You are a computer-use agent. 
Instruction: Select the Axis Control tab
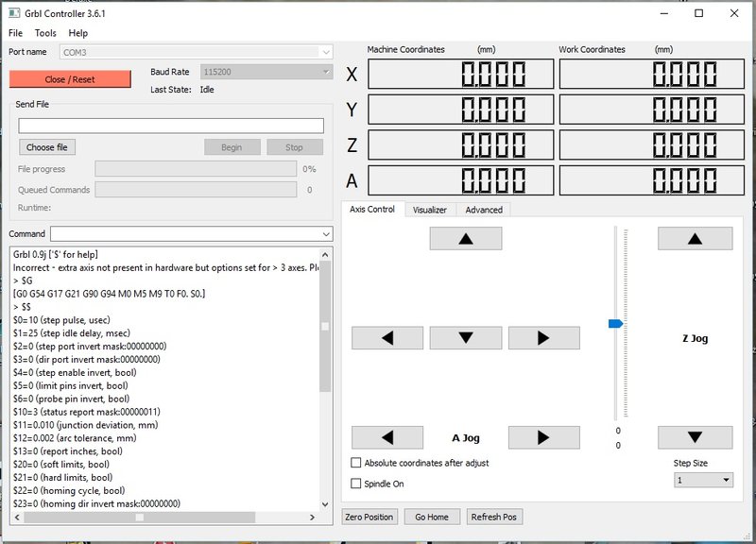click(372, 209)
